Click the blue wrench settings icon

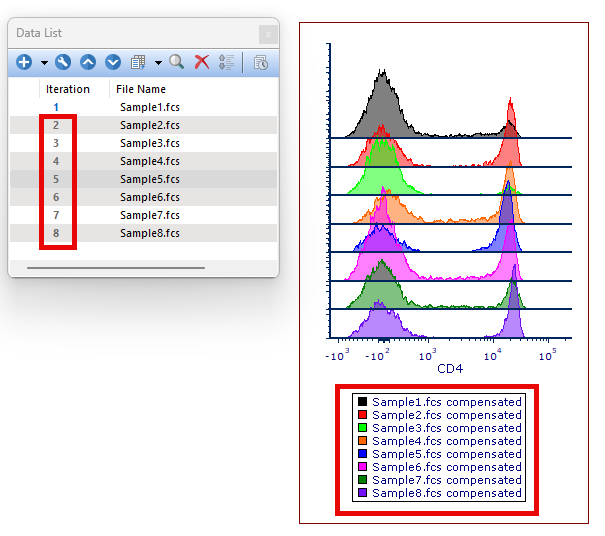point(63,63)
